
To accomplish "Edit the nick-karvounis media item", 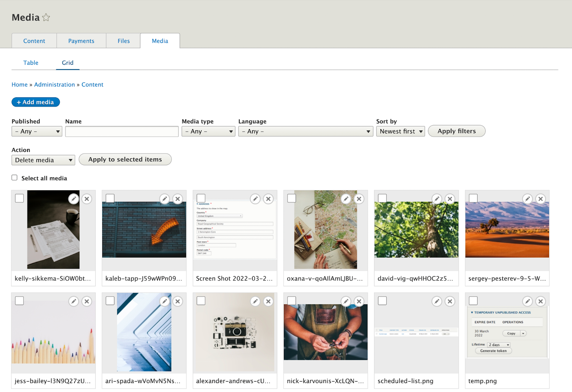I will pyautogui.click(x=346, y=302).
